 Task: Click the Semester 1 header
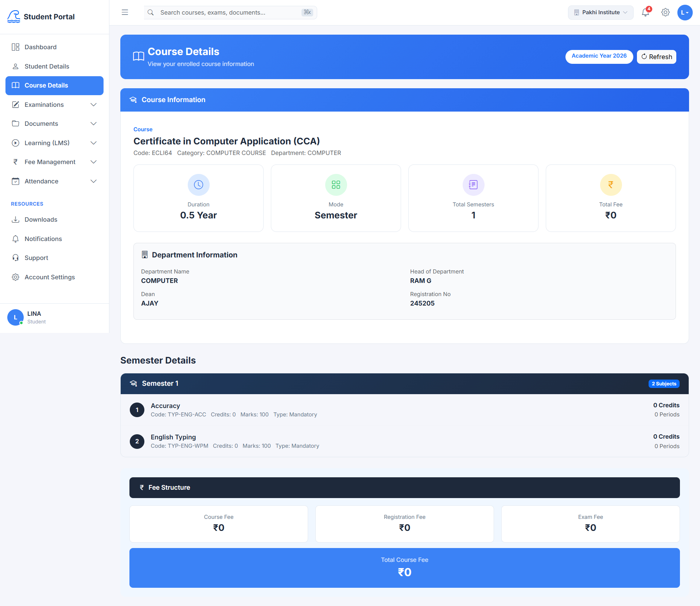pyautogui.click(x=405, y=384)
